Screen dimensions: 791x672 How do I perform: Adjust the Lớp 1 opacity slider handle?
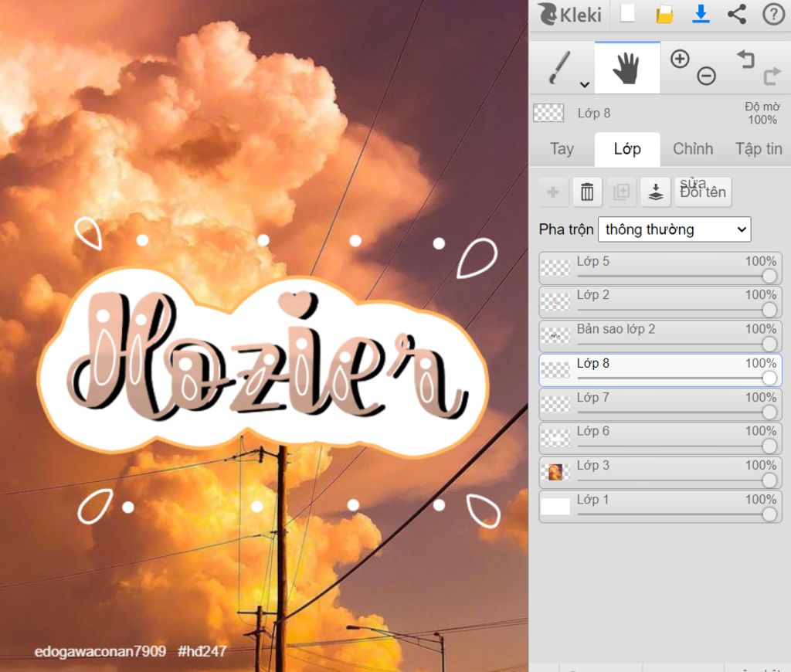click(769, 514)
